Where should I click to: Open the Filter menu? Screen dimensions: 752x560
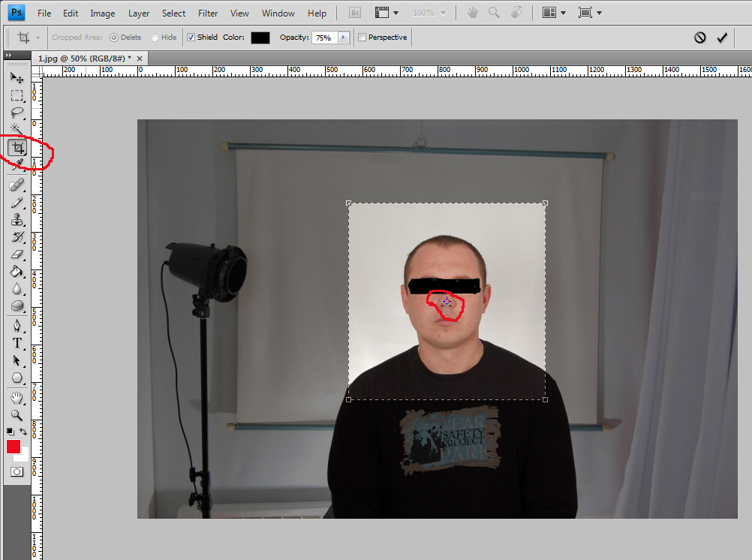[208, 14]
